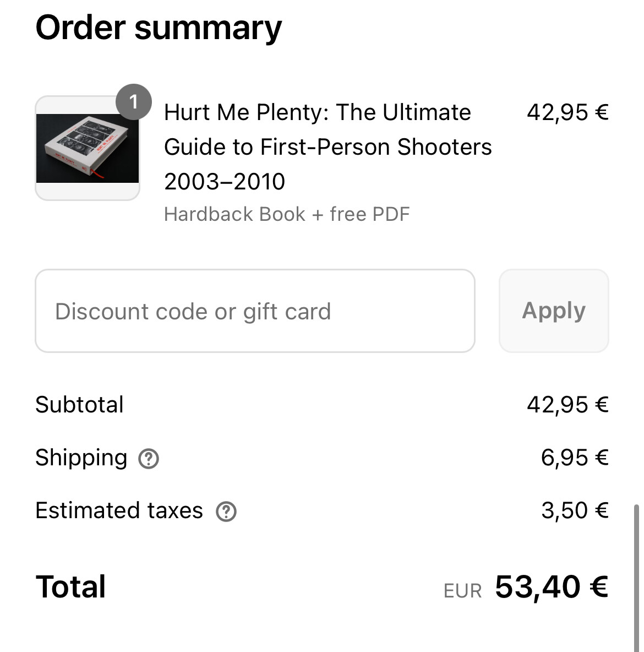Click the Subtotal label
This screenshot has width=644, height=652.
point(79,405)
